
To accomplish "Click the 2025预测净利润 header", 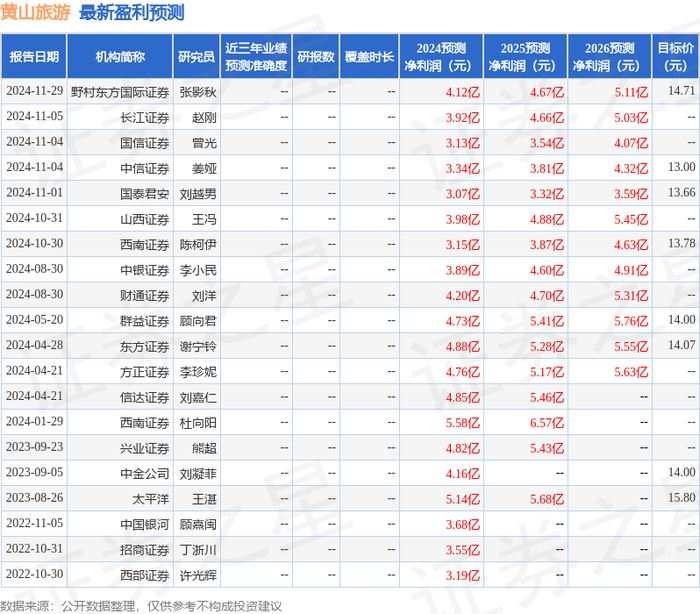I will (x=525, y=57).
